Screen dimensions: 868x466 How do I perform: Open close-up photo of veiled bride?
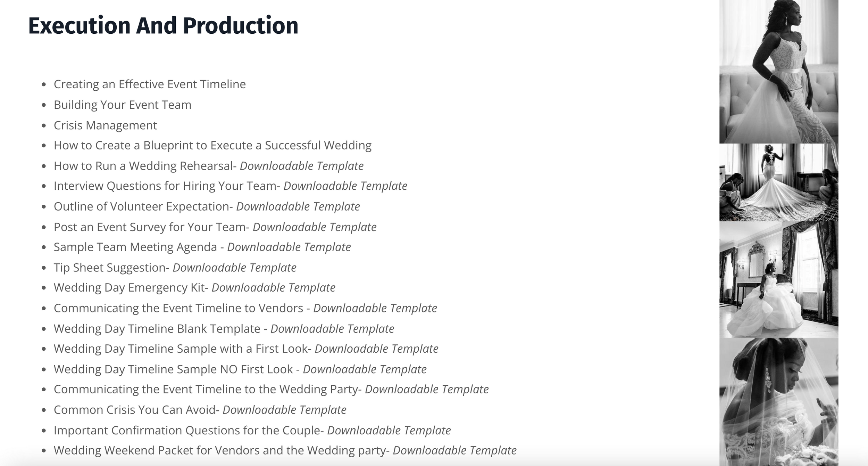(779, 402)
